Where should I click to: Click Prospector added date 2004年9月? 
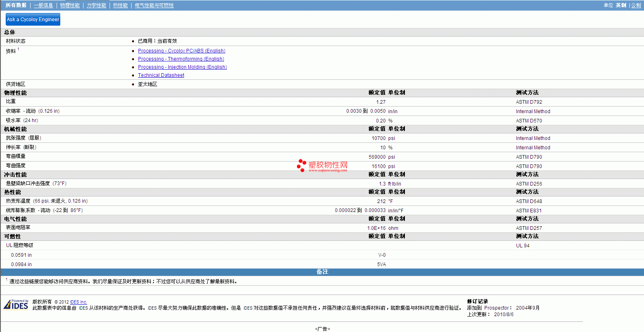[x=528, y=308]
